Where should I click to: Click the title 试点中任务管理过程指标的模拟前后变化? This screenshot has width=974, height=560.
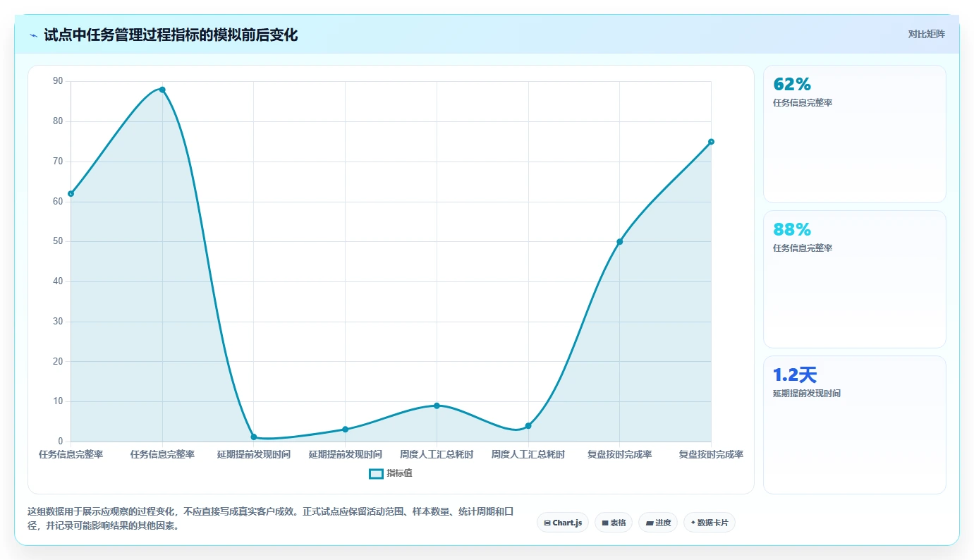click(171, 35)
